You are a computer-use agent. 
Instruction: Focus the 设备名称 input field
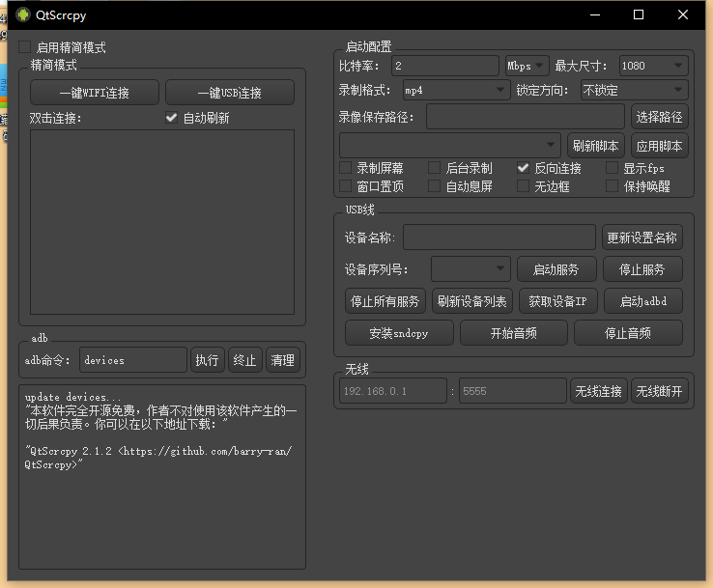[x=499, y=238]
